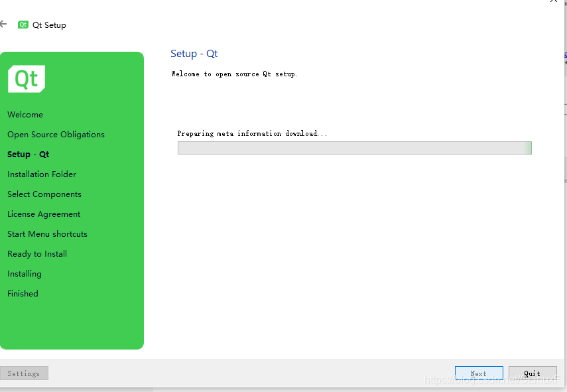Select the Welcome step in sidebar
Image resolution: width=567 pixels, height=392 pixels.
point(25,115)
